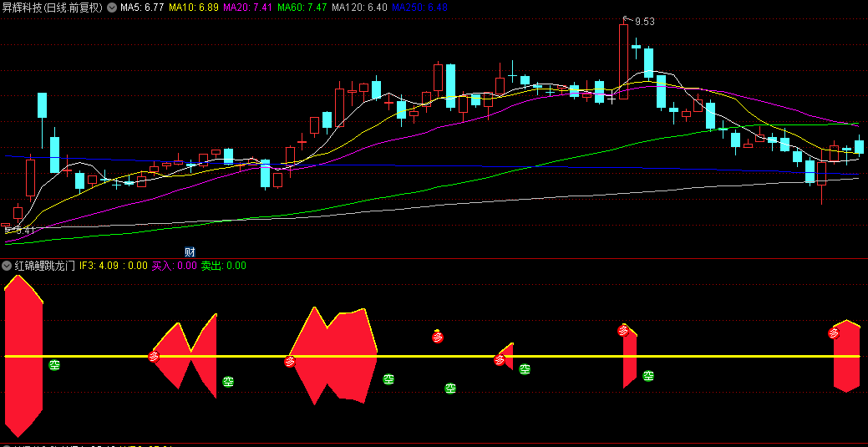Image resolution: width=868 pixels, height=447 pixels.
Task: Click the 多 marker atop the narrow red column
Action: [623, 331]
